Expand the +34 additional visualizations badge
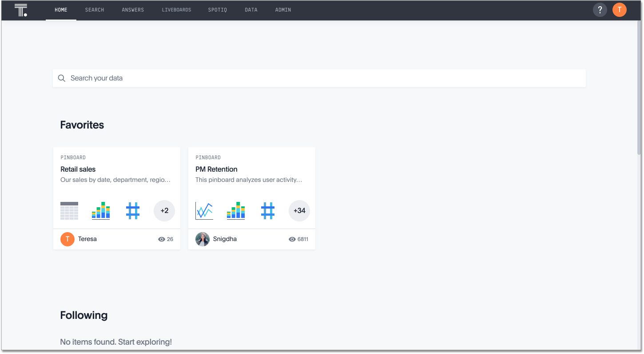Viewport: 644px width, 354px height. pos(299,210)
